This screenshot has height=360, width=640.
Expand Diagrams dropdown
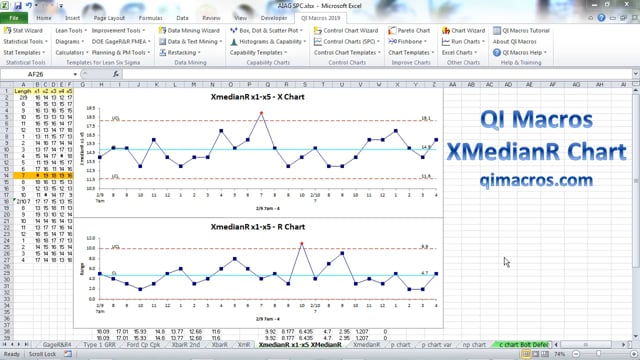point(69,42)
